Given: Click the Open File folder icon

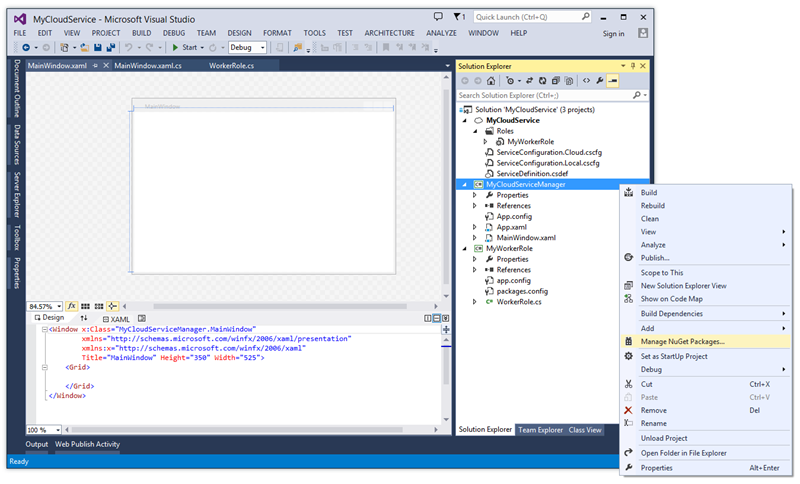Looking at the screenshot, I should click(x=85, y=47).
